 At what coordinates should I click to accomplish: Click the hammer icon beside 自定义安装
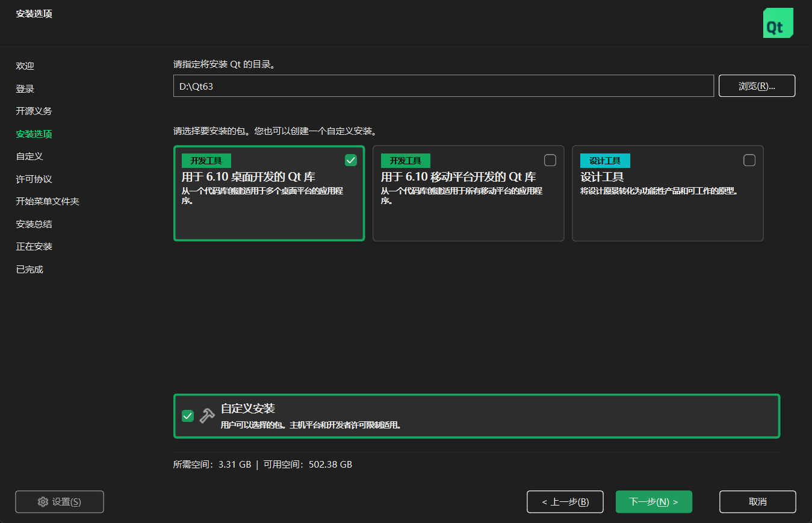(x=207, y=416)
